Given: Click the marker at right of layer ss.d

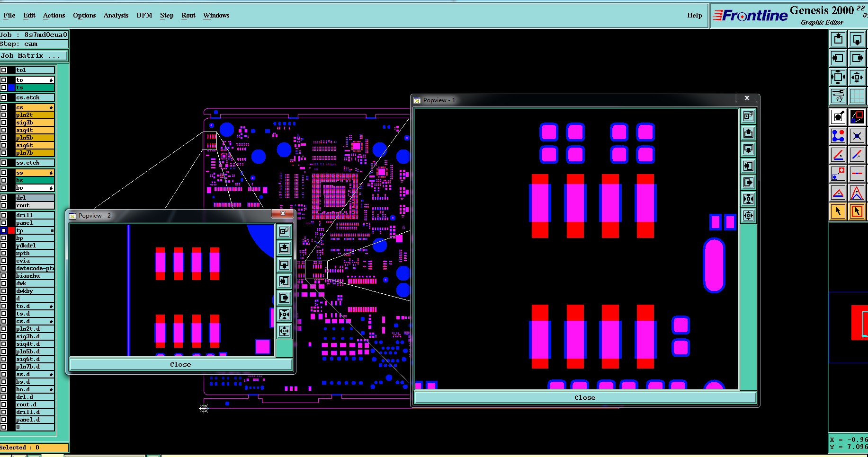Looking at the screenshot, I should tap(51, 374).
